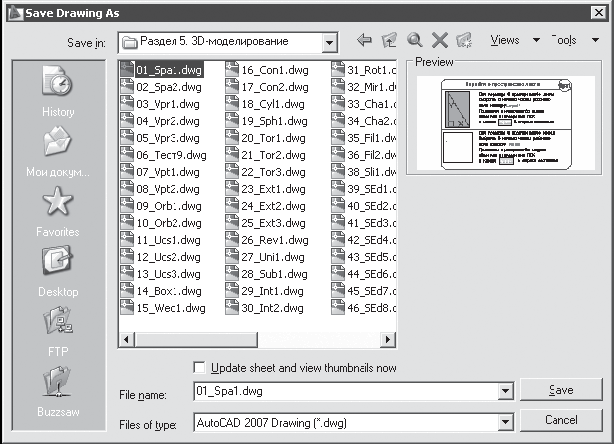Click the Back arrow icon in toolbar
614x444 pixels.
point(364,41)
